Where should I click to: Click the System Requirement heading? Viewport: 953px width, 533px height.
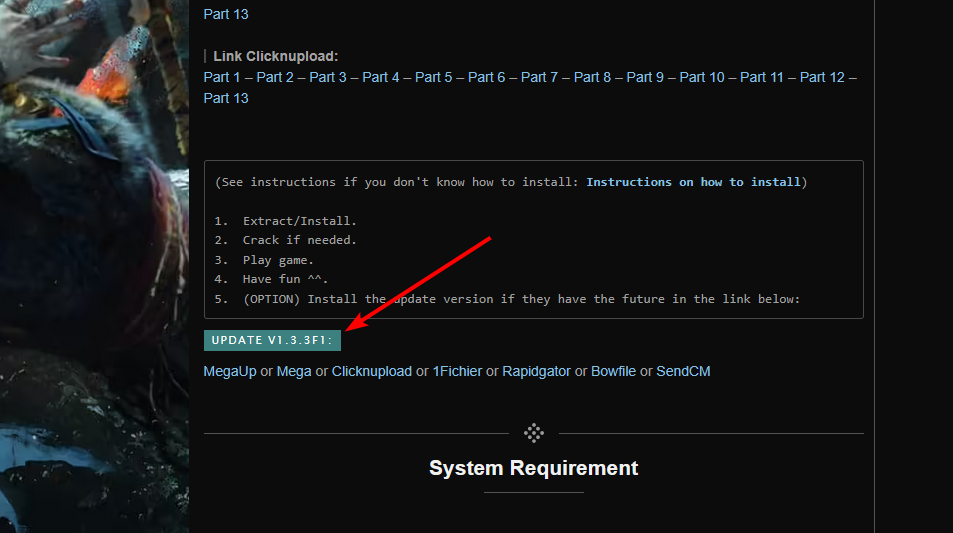[533, 468]
